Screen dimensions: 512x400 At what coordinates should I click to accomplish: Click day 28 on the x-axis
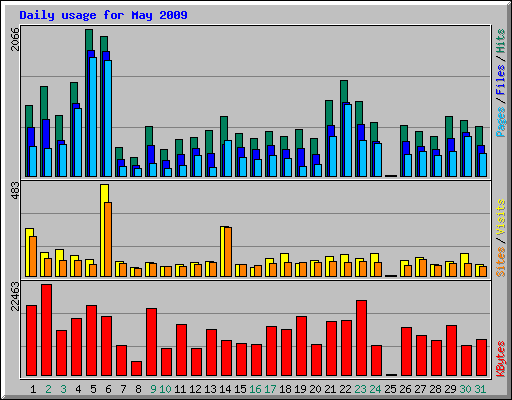(x=435, y=389)
